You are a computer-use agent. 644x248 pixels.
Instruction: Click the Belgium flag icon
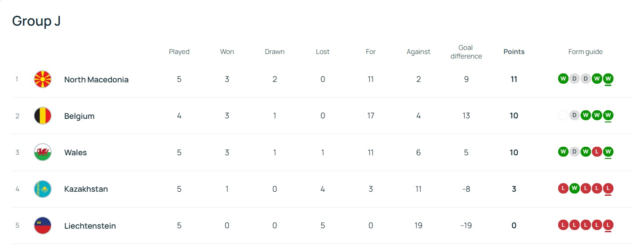[x=43, y=116]
